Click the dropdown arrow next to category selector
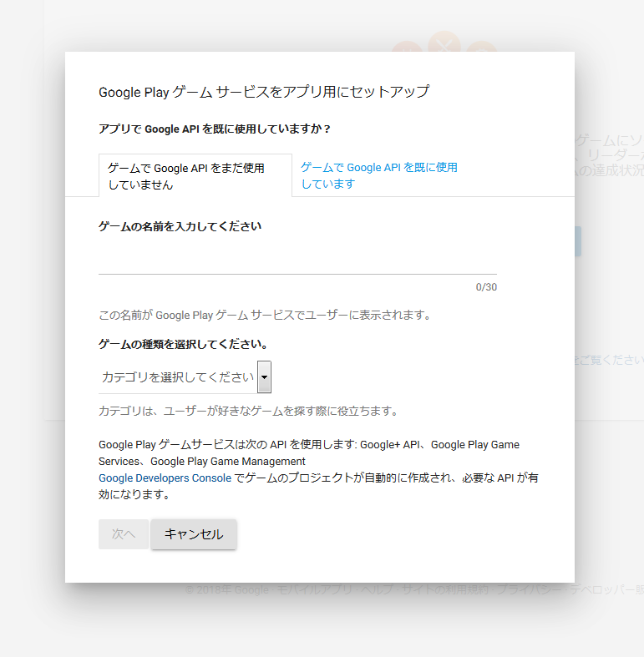This screenshot has height=657, width=644. click(264, 377)
